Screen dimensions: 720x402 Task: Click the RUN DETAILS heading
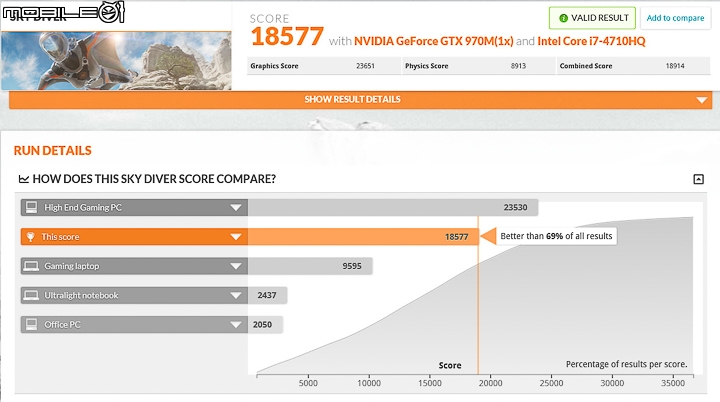coord(52,151)
